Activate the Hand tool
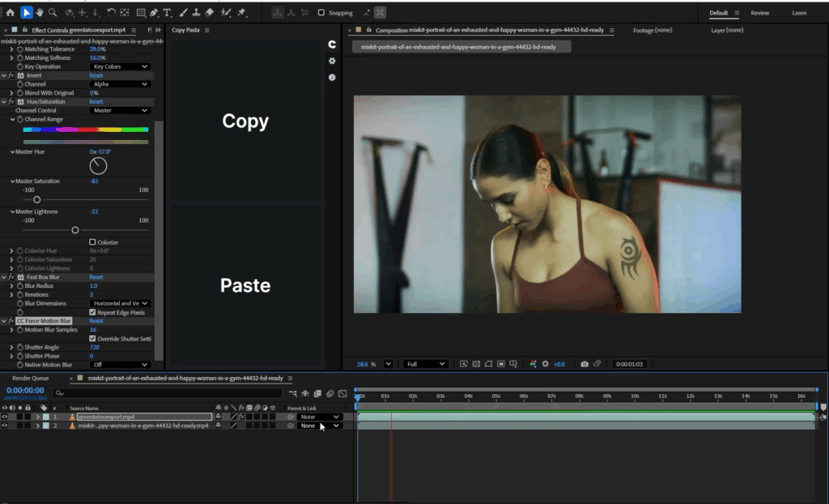This screenshot has width=829, height=504. pyautogui.click(x=39, y=12)
